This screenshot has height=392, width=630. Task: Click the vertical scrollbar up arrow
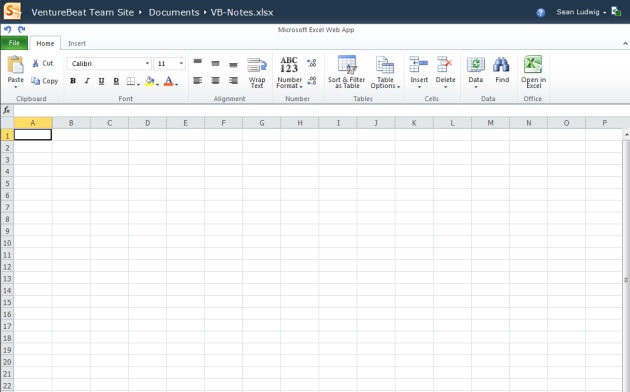[x=626, y=135]
